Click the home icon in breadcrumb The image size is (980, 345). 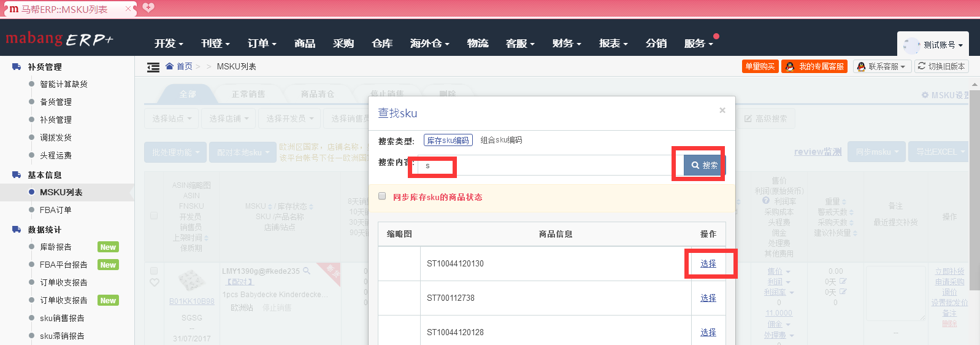pos(170,66)
